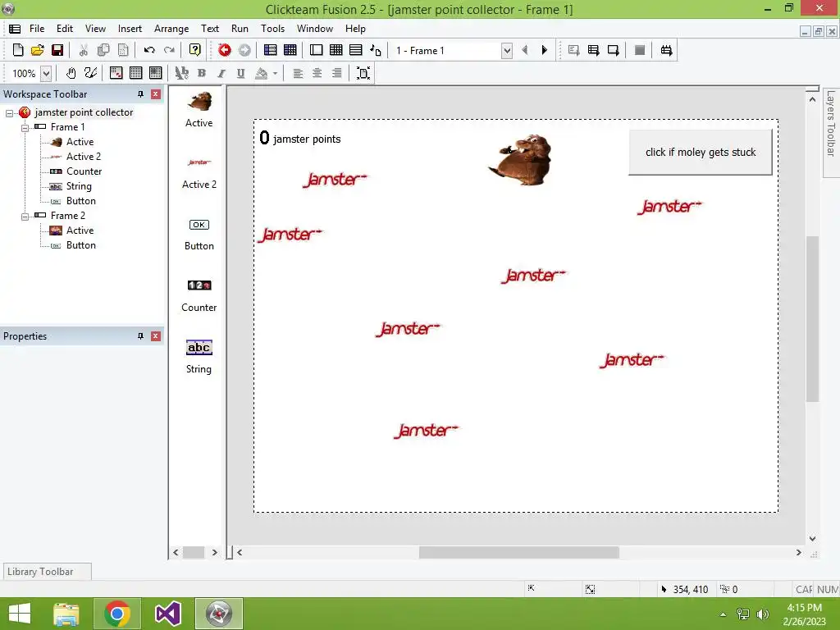Screen dimensions: 840x630
Task: Open the Insert menu
Action: [x=130, y=29]
